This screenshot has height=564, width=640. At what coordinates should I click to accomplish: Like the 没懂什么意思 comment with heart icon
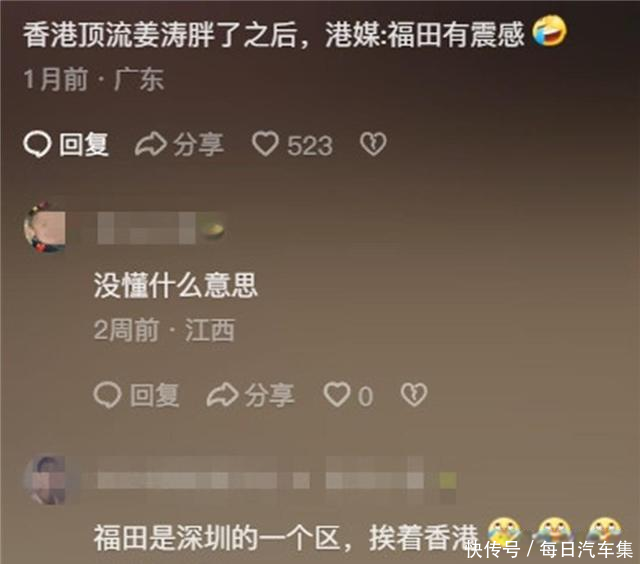point(336,395)
